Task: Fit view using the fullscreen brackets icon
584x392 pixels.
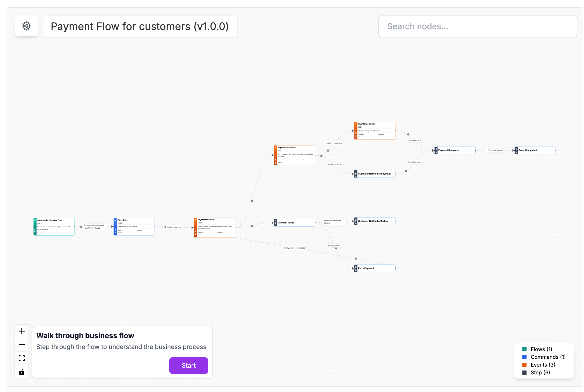Action: [x=22, y=358]
